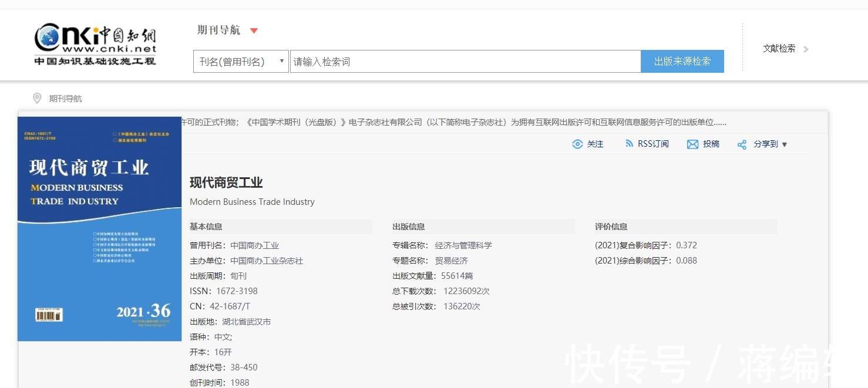Open the 文献检索 link
The height and width of the screenshot is (388, 868).
(x=779, y=49)
